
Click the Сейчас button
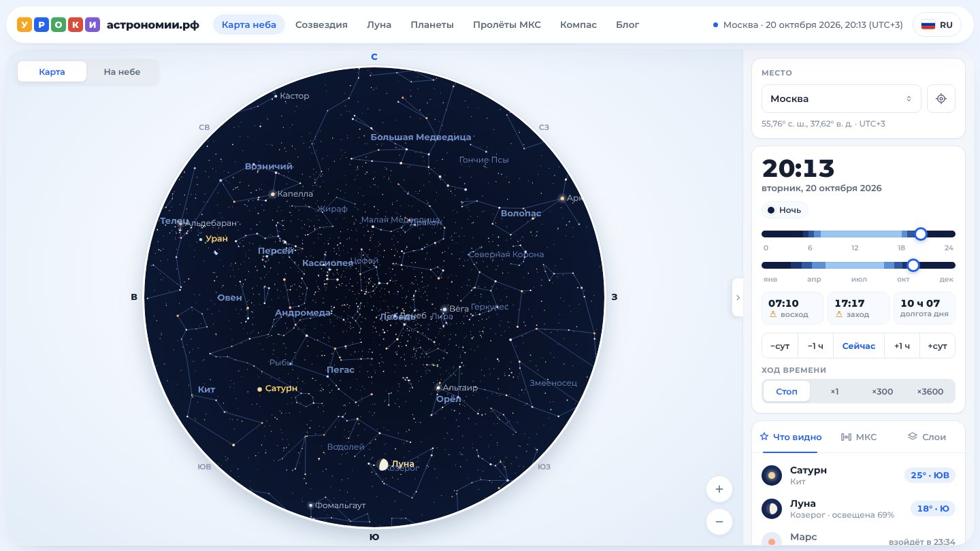click(859, 346)
